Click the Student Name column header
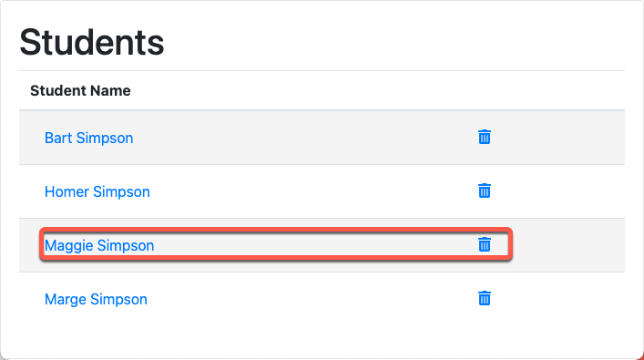Screen dimensions: 644x360 (80, 90)
